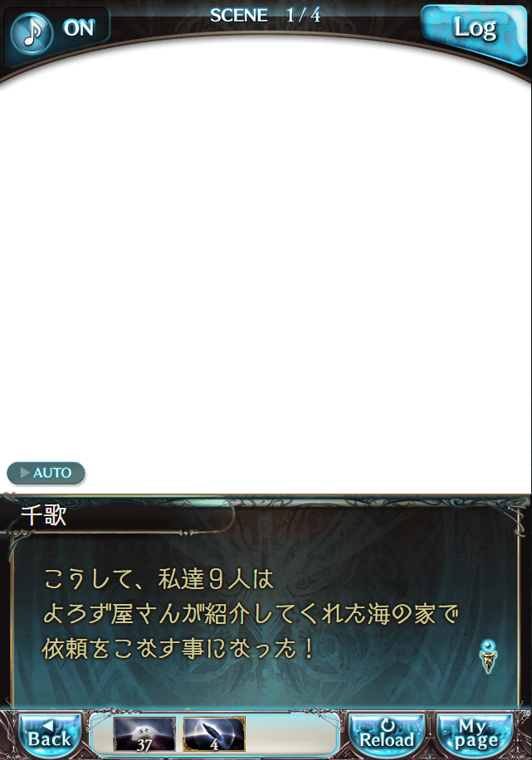This screenshot has width=532, height=760.
Task: Click empty space in the item tray
Action: (291, 733)
